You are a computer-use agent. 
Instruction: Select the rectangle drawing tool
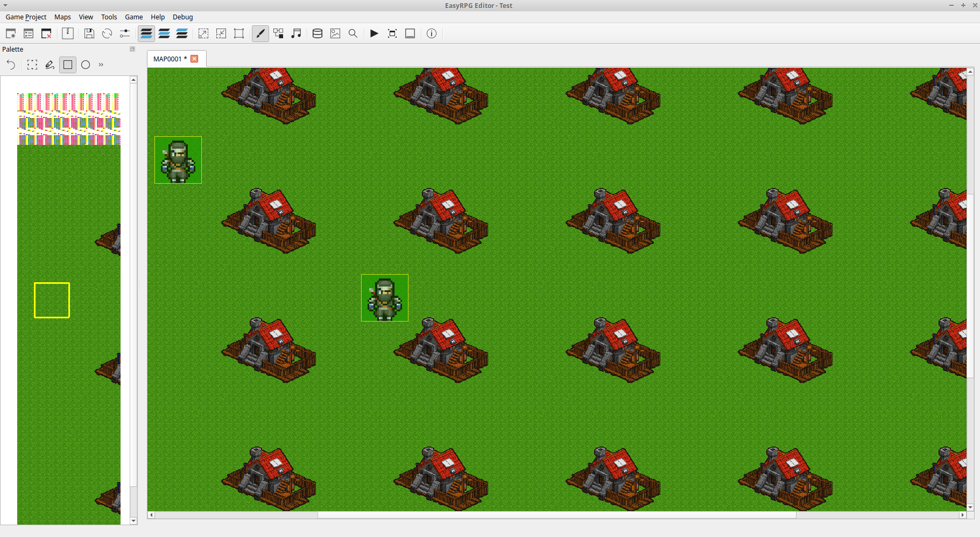click(x=68, y=65)
